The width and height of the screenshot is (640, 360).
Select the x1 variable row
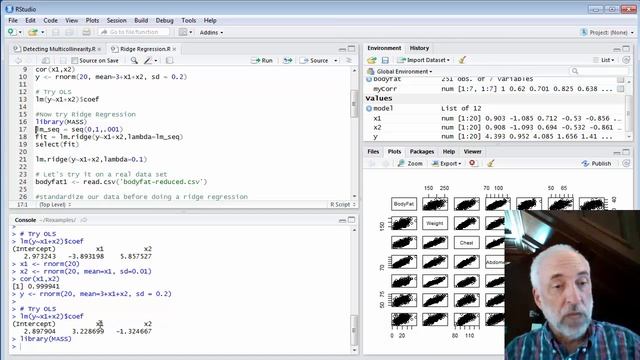pos(495,118)
